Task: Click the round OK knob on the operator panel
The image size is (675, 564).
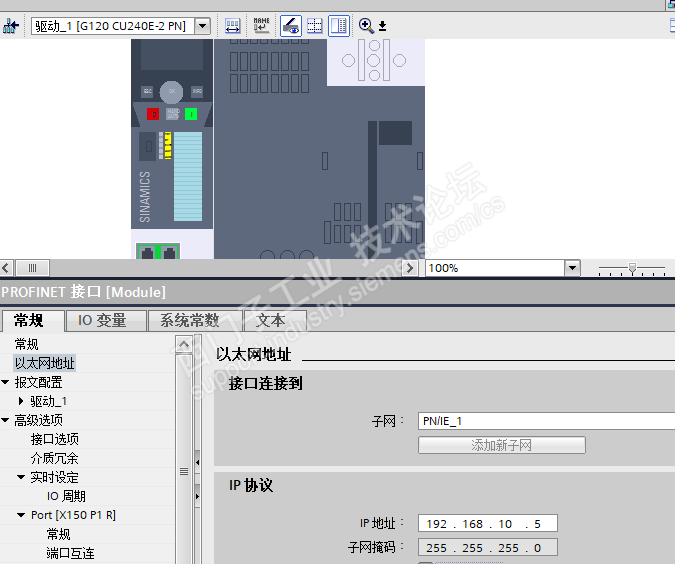Action: coord(171,92)
